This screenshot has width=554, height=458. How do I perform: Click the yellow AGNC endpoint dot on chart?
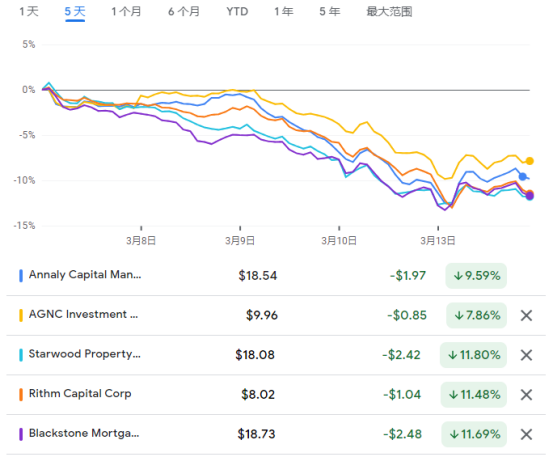point(529,161)
